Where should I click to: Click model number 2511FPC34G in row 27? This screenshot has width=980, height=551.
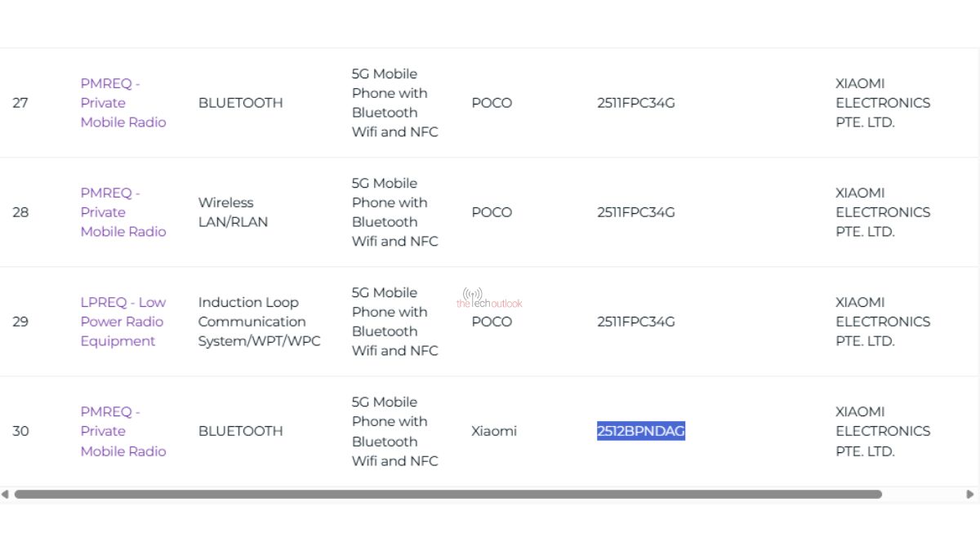pos(635,103)
